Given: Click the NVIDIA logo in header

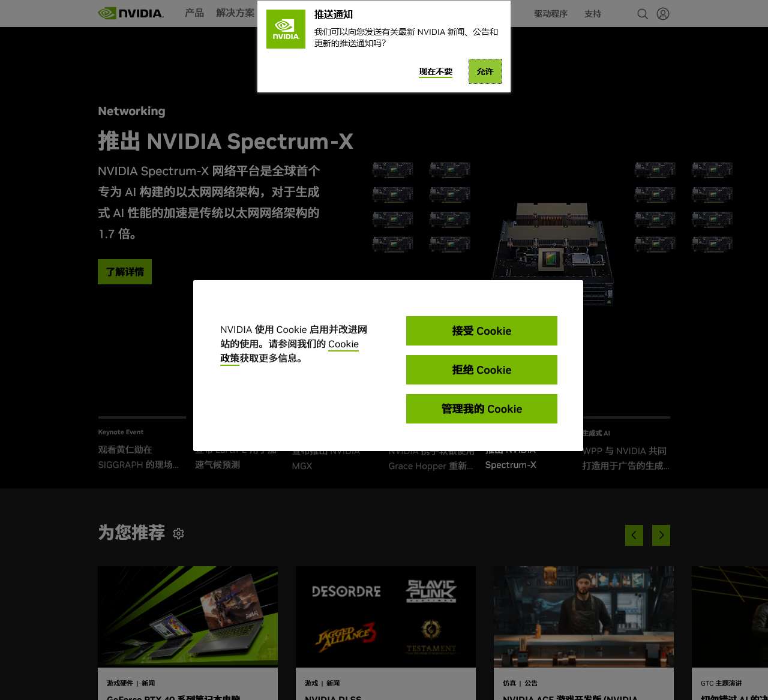Looking at the screenshot, I should click(131, 13).
